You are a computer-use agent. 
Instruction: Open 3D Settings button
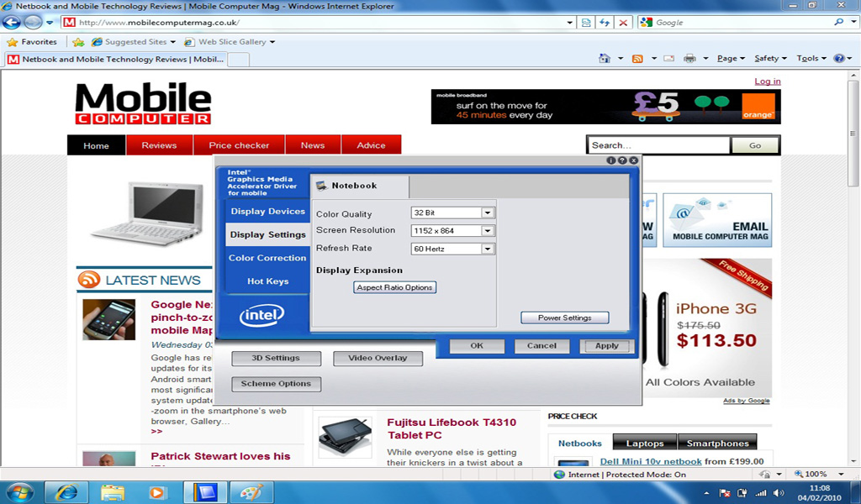[x=276, y=358]
